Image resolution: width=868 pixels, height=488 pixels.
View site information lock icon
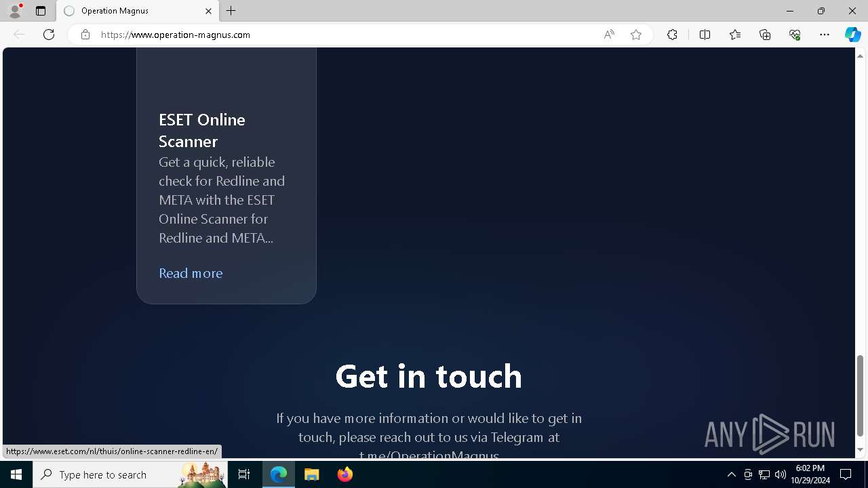pos(85,35)
